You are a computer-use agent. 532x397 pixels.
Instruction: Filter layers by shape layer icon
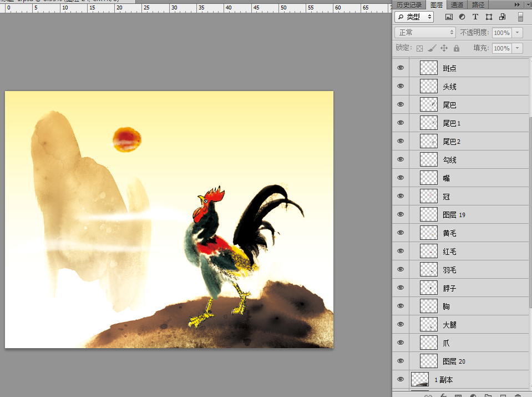click(x=489, y=17)
